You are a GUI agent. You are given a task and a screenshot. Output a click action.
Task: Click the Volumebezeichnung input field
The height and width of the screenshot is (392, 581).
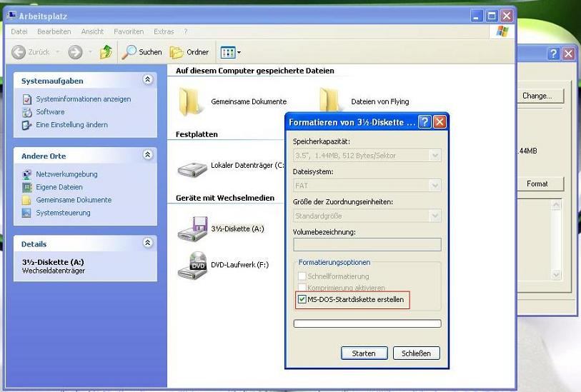pyautogui.click(x=367, y=244)
